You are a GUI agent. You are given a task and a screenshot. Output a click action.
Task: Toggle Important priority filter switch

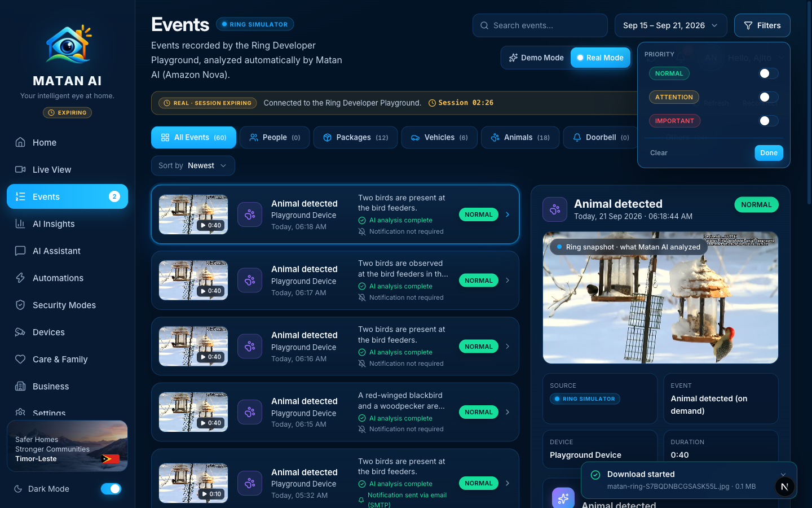(769, 121)
